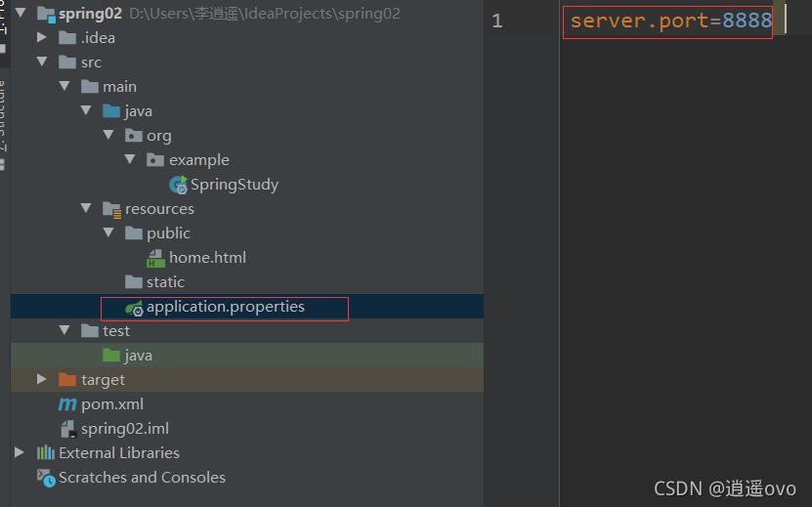Screen dimensions: 812x507
Task: Collapse the org package arrow
Action: (108, 135)
